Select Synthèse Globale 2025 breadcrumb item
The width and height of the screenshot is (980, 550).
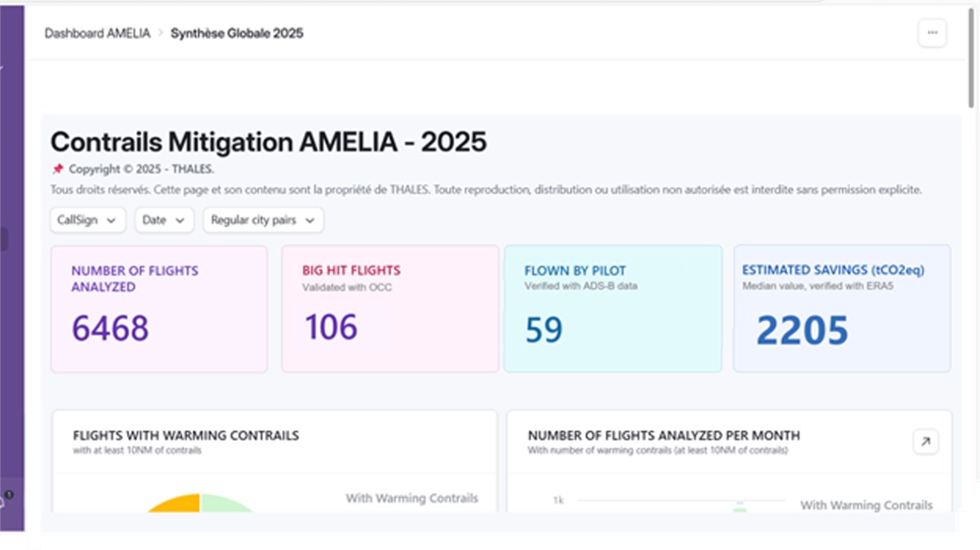pyautogui.click(x=237, y=33)
